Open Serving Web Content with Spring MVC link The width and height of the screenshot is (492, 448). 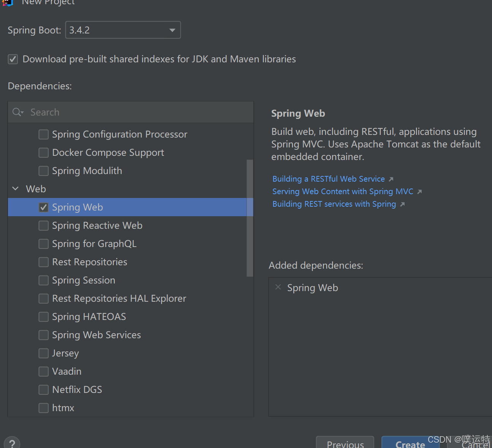click(343, 192)
